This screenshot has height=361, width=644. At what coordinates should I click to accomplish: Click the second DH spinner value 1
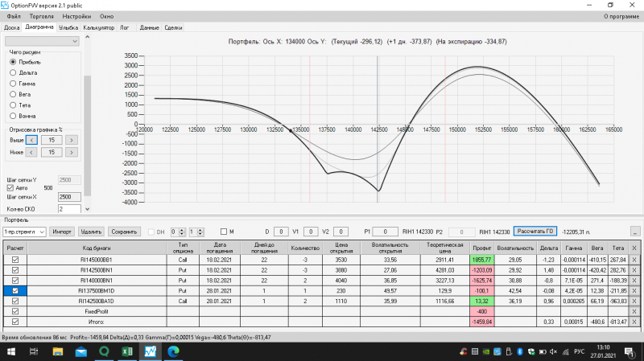(192, 232)
